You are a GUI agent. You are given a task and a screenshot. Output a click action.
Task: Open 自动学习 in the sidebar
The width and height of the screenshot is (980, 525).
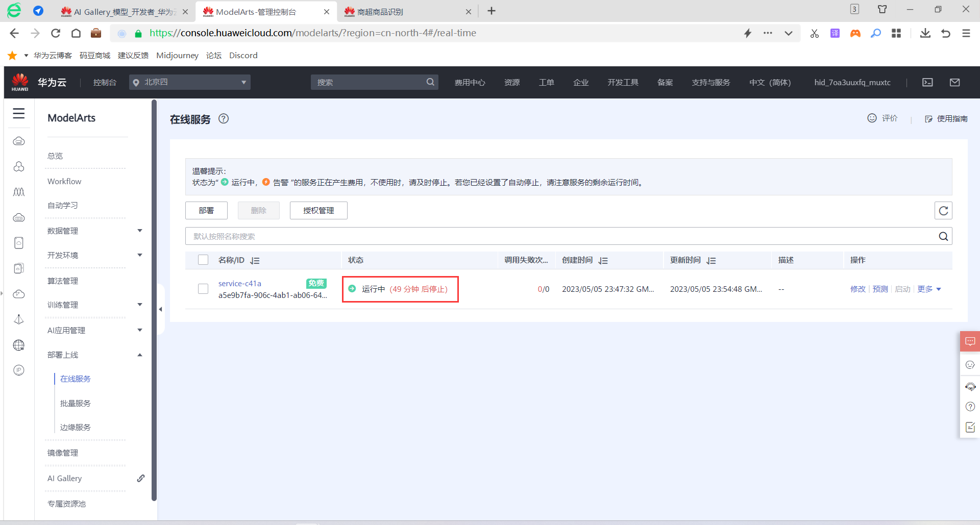63,205
